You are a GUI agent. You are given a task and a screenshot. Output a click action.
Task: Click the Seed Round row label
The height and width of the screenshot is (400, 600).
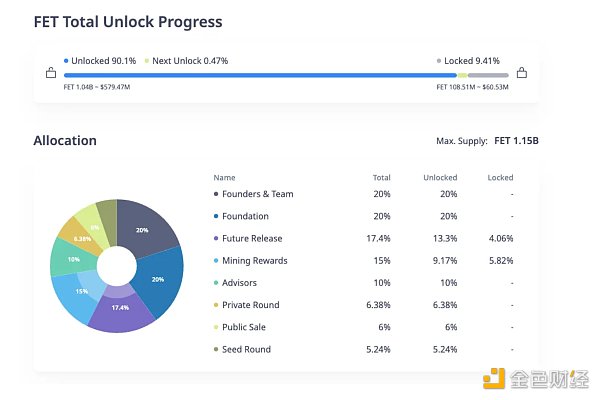point(246,349)
